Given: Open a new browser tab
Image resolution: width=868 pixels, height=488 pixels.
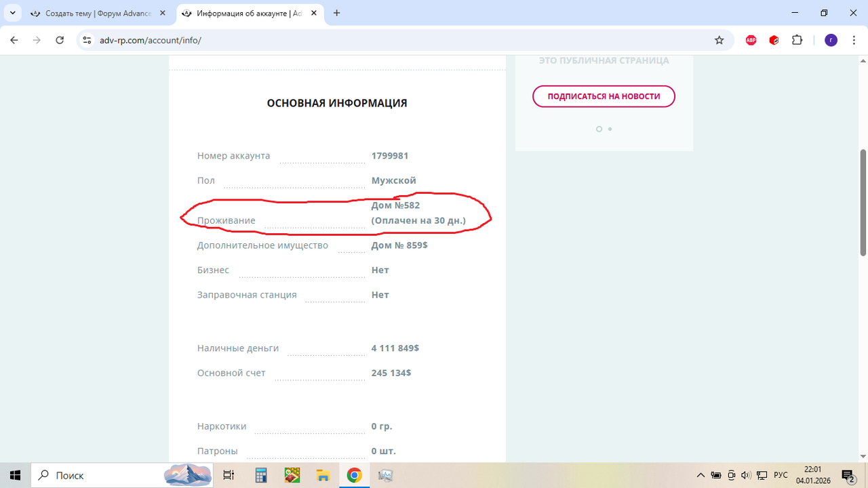Looking at the screenshot, I should pos(337,13).
